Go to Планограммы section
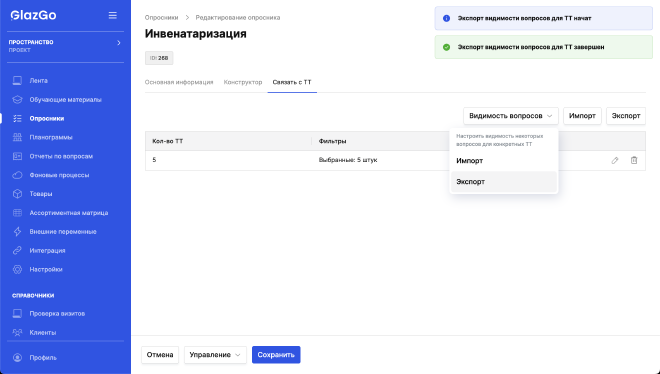This screenshot has height=374, width=660. click(51, 137)
